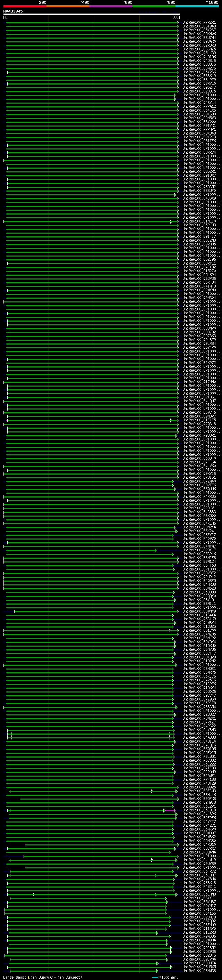Screen dimensions: 222x980
Task: Select hit label UniRef100_Q20375
Action: 199,91
